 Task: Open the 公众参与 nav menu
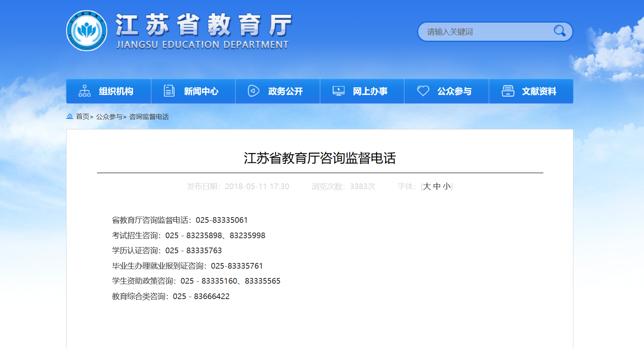(447, 91)
